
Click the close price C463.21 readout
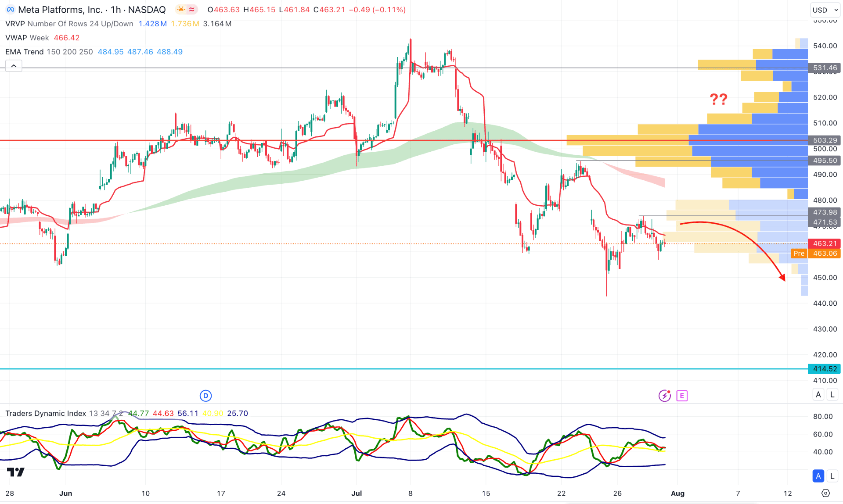(x=329, y=10)
